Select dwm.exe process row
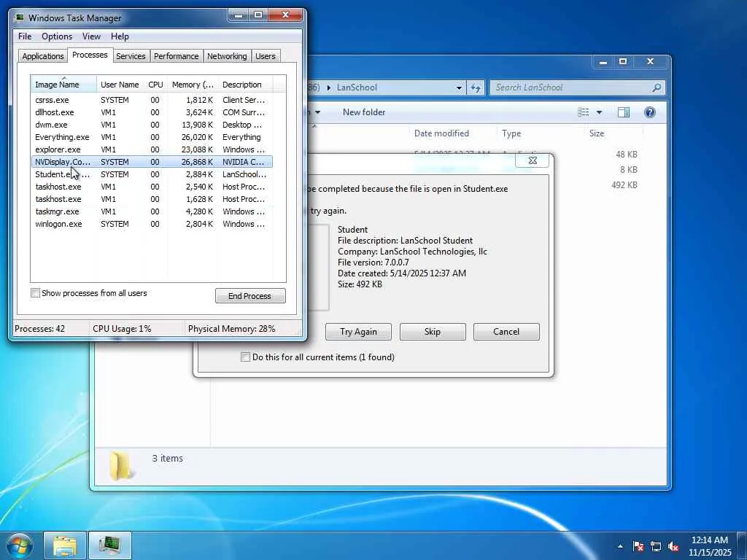The width and height of the screenshot is (747, 560). coord(152,125)
